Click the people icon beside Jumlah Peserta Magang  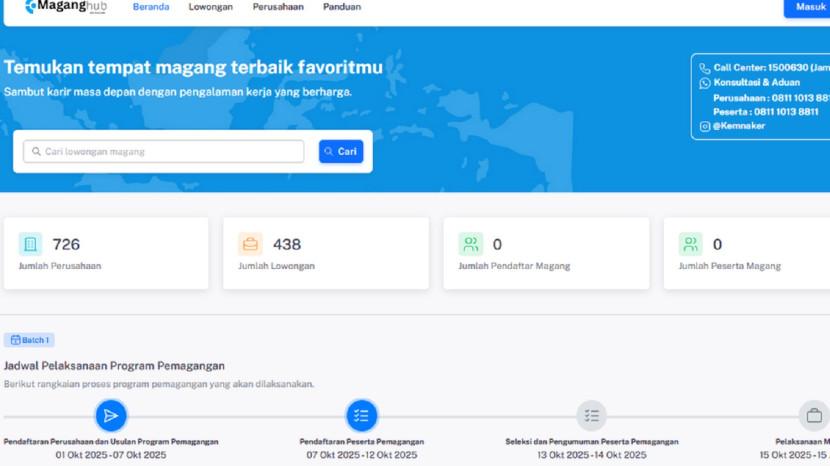coord(690,244)
